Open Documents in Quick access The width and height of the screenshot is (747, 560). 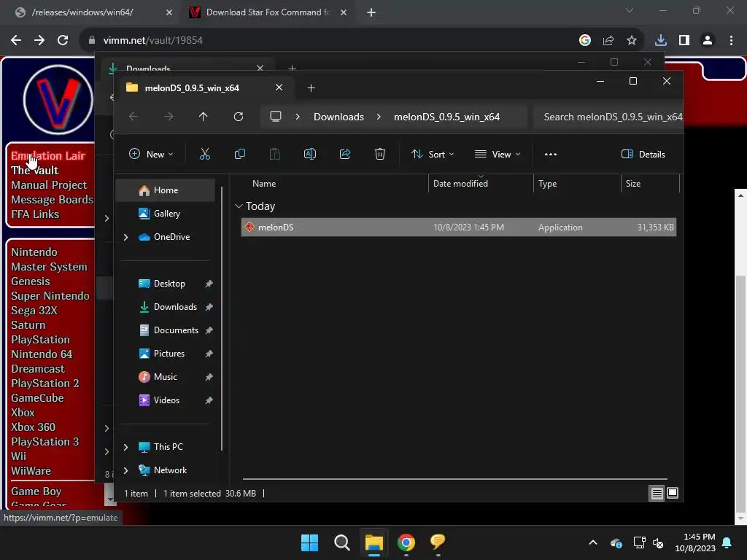pyautogui.click(x=165, y=330)
